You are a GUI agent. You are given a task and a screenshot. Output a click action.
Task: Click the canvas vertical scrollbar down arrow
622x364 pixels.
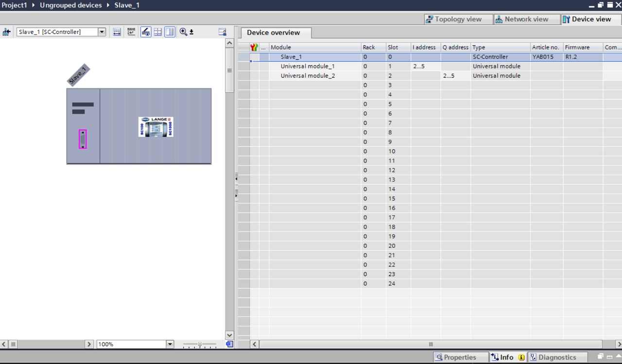[x=230, y=335]
